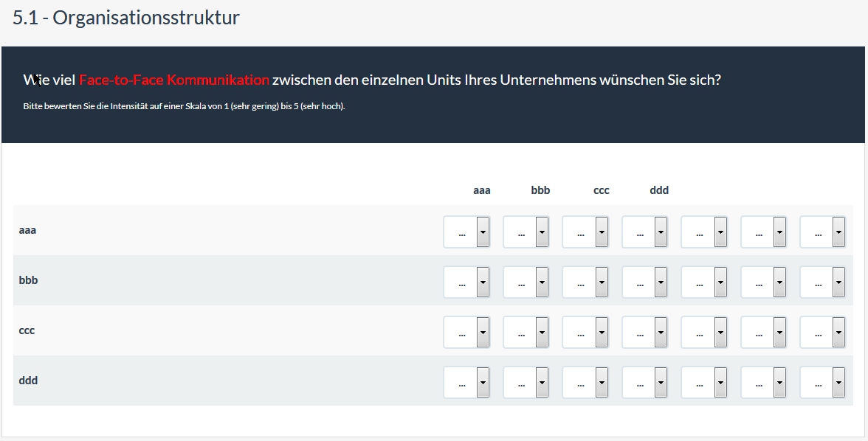The width and height of the screenshot is (868, 441).
Task: Expand the bbb row, ddd column dropdown
Action: tap(644, 282)
